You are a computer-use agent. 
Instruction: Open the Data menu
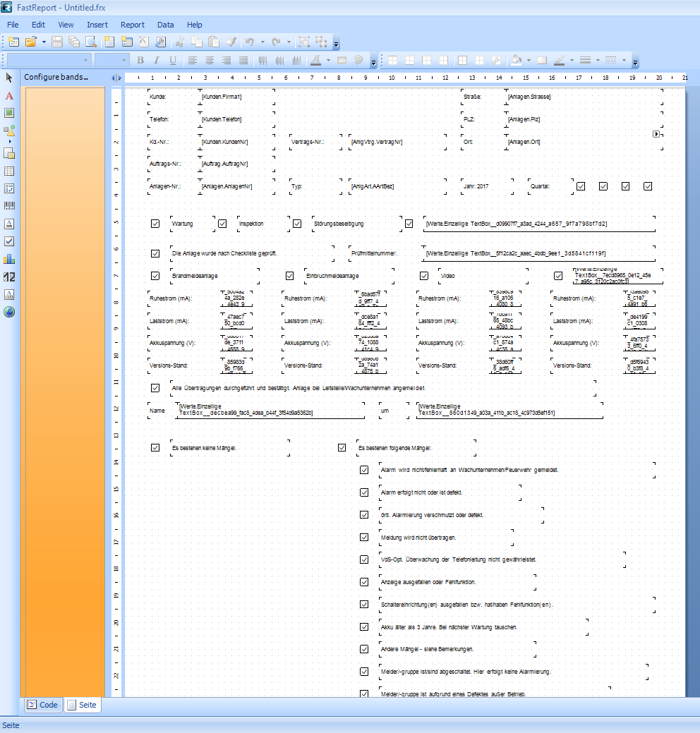coord(165,25)
